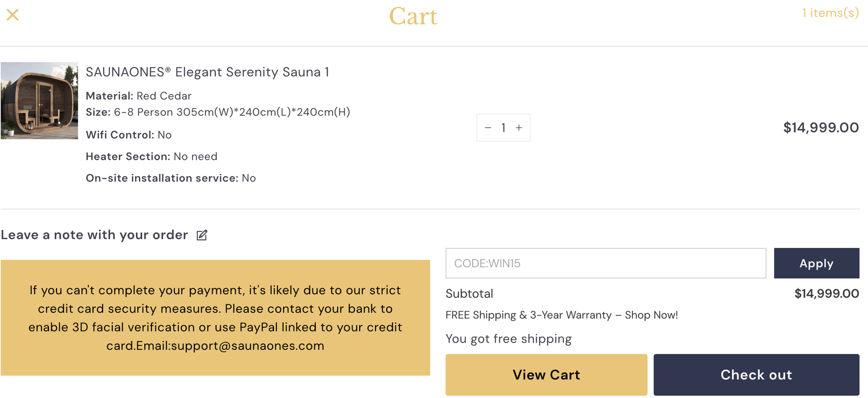Close the cart panel with the X
The image size is (868, 398).
[13, 15]
